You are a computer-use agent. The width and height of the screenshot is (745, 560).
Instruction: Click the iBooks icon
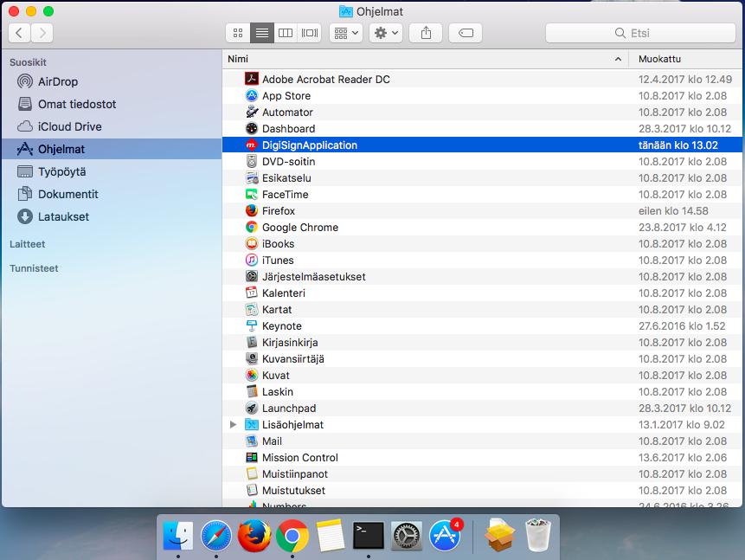[x=251, y=243]
